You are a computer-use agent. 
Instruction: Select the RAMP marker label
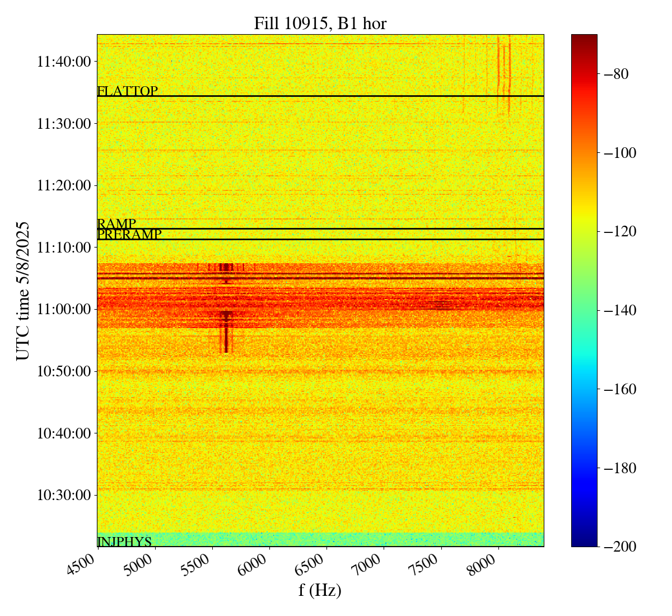pos(116,224)
